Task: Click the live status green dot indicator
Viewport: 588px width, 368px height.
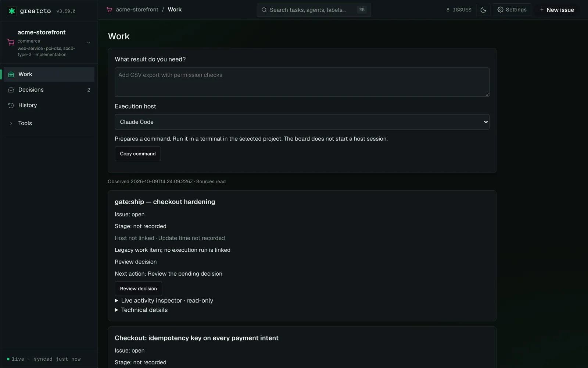Action: click(8, 359)
